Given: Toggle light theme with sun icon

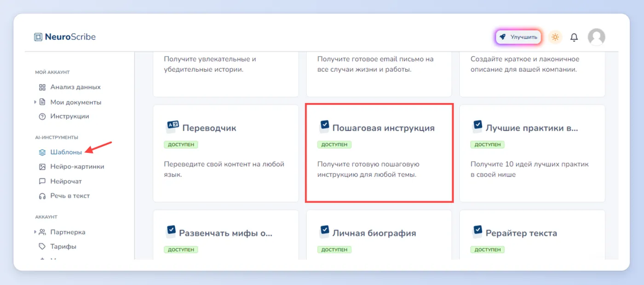Looking at the screenshot, I should point(555,37).
